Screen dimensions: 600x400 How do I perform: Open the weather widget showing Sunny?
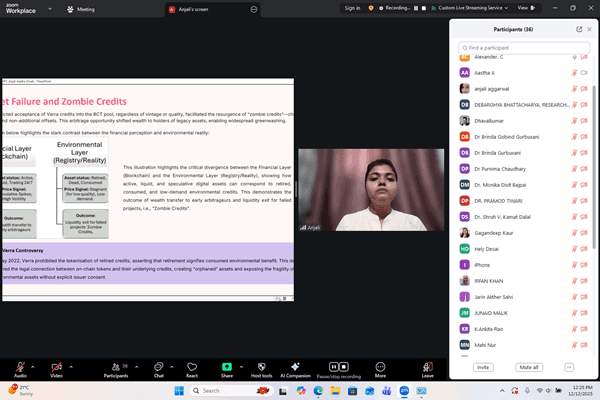pos(21,390)
